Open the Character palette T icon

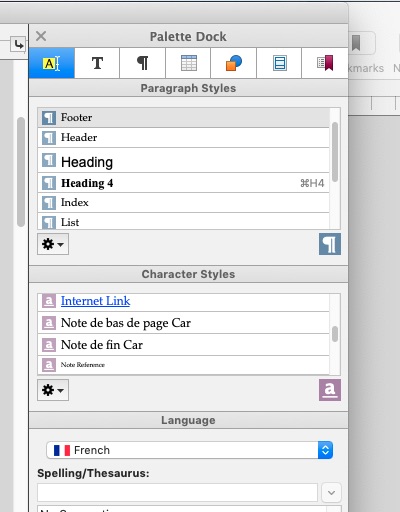click(97, 63)
